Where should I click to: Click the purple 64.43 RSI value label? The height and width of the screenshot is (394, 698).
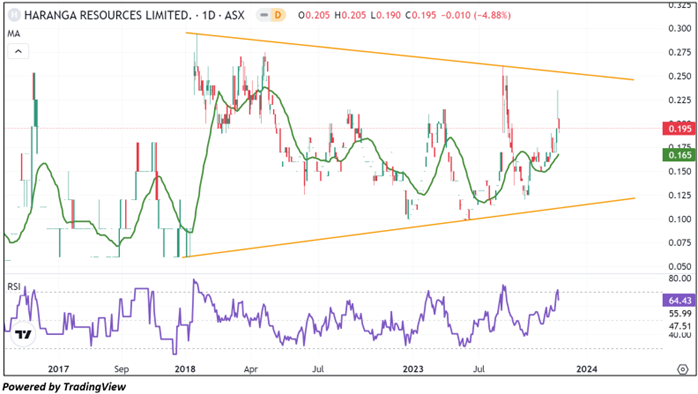tap(679, 301)
